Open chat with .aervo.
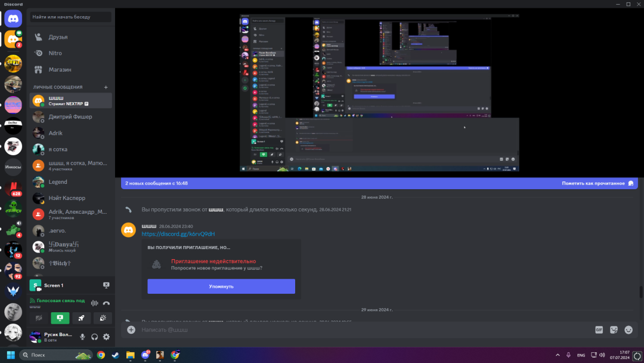The image size is (644, 363). [70, 230]
